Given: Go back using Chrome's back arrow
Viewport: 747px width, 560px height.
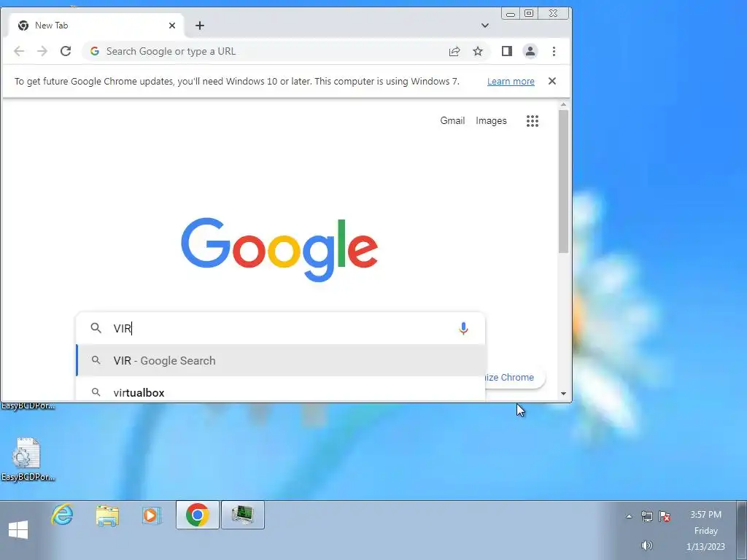Looking at the screenshot, I should point(18,51).
